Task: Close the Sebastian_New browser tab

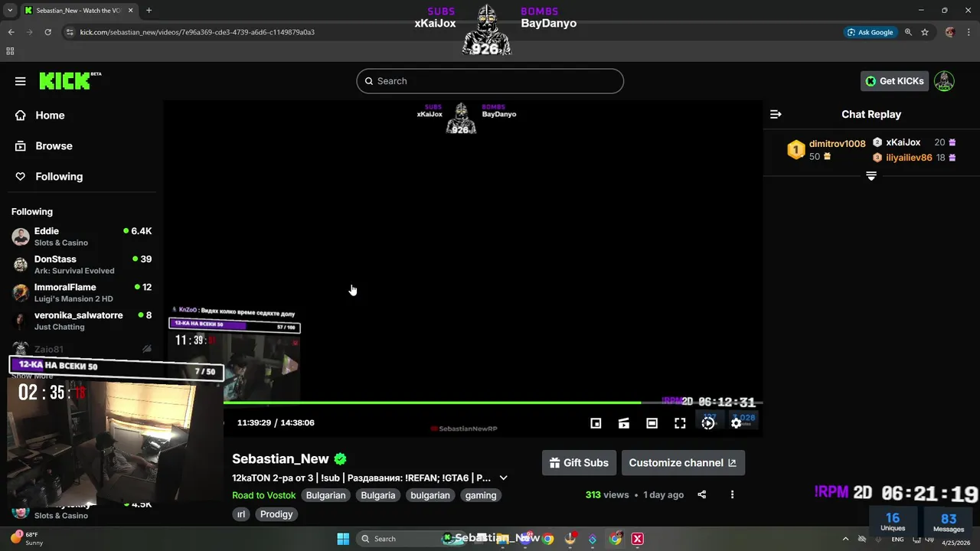Action: 130,11
